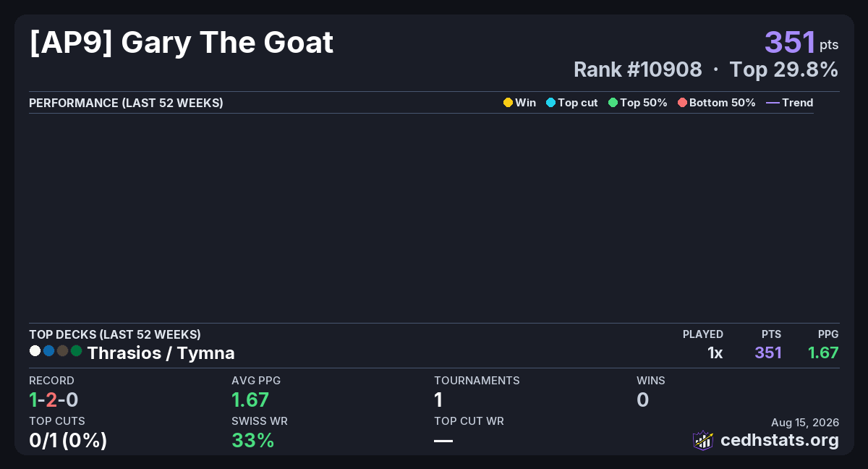Click the Rank #10908 text
Viewport: 868px width, 469px height.
[x=637, y=69]
